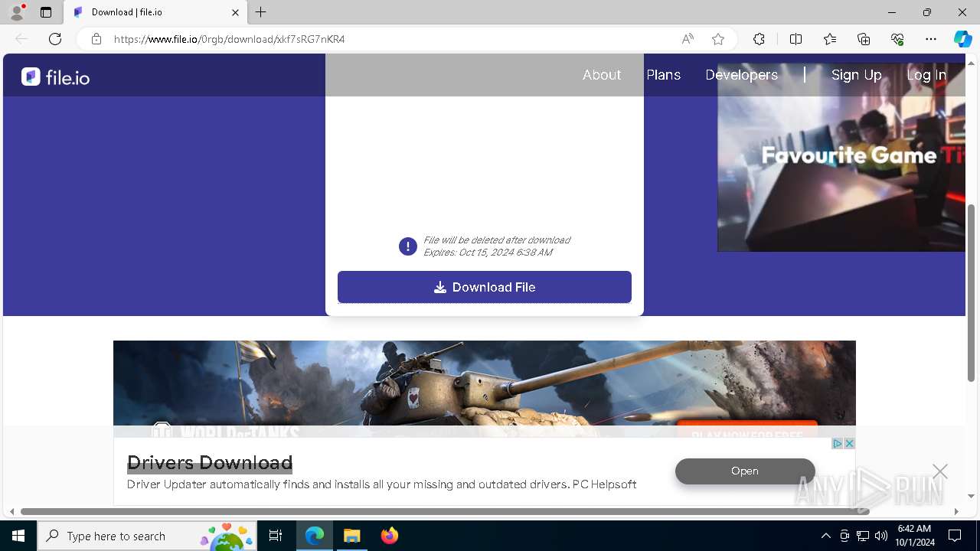The height and width of the screenshot is (551, 980).
Task: Select the Download | file.io tab
Action: click(x=155, y=12)
